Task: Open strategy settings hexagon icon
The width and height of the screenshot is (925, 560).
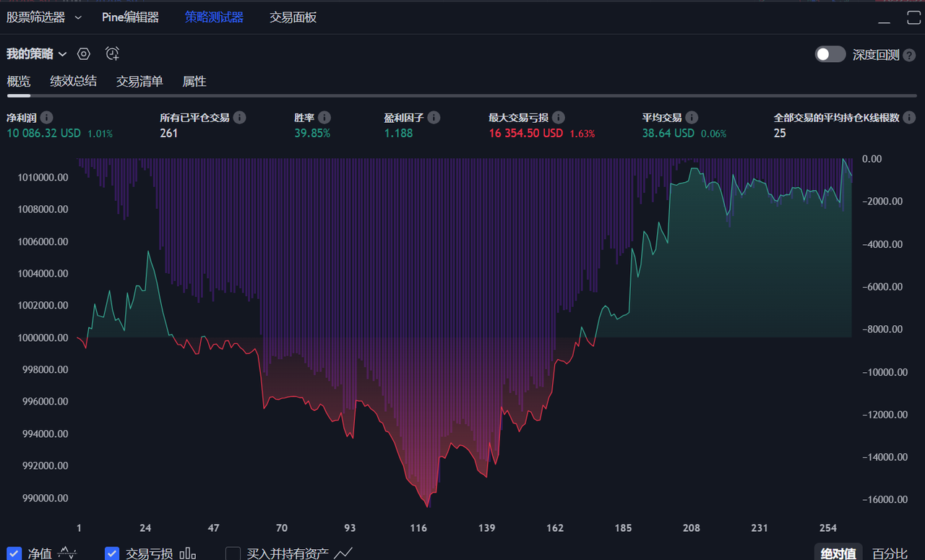Action: coord(84,54)
